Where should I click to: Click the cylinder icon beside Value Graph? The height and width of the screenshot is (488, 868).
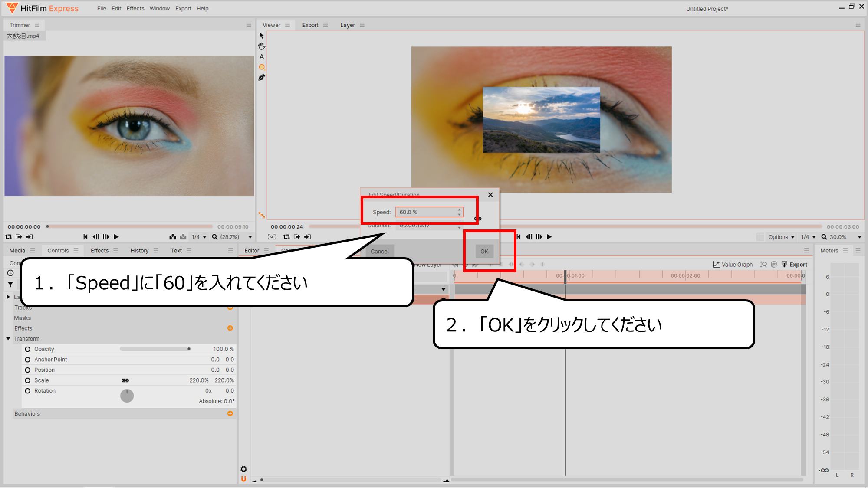(x=774, y=264)
